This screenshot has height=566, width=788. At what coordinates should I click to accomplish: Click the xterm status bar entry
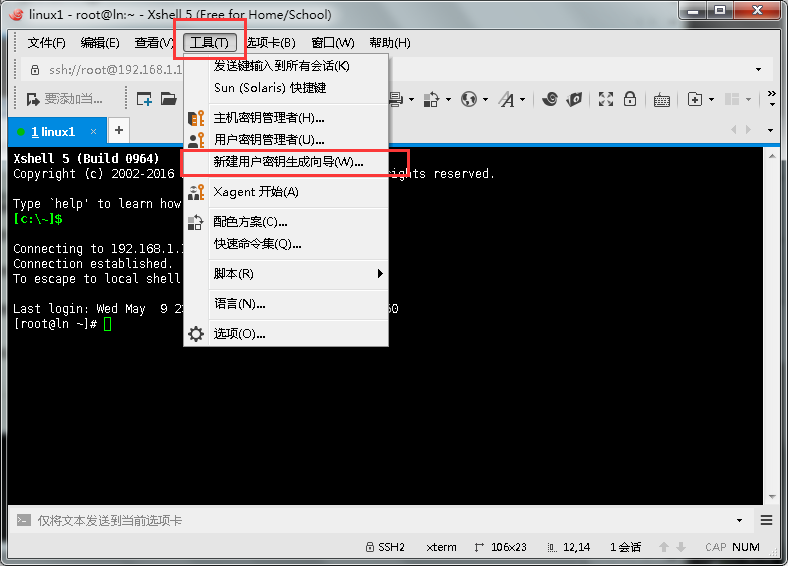(x=441, y=547)
